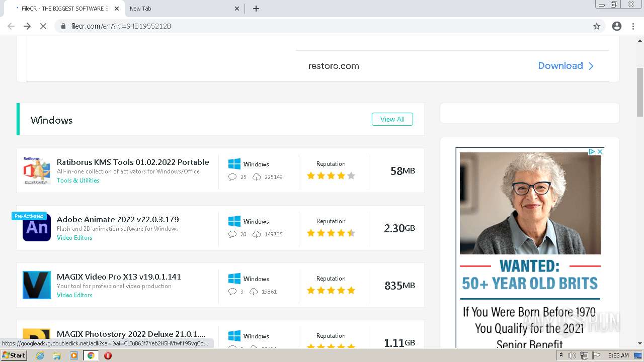Click Windows logo in Adobe Animate row
This screenshot has height=362, width=644.
tap(234, 221)
